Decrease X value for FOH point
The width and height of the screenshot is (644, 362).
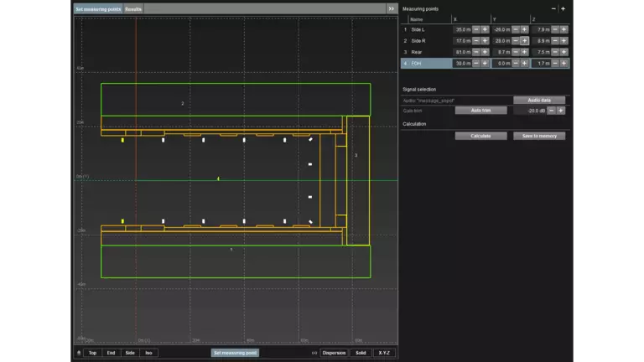(475, 63)
